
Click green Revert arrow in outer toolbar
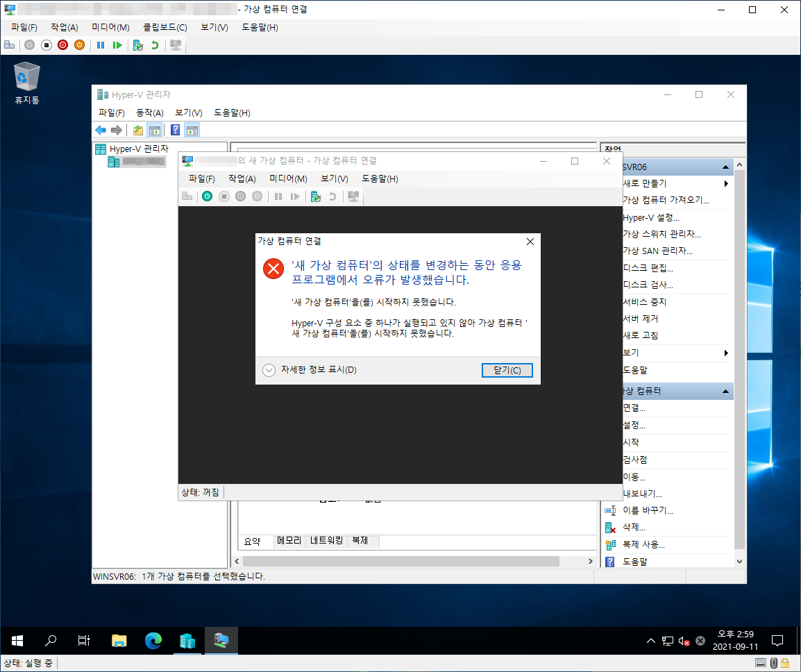[x=154, y=45]
